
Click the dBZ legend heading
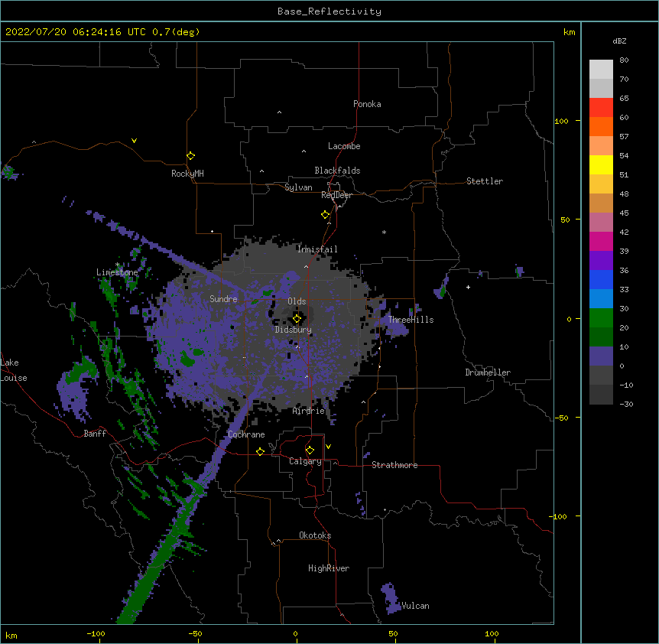click(x=619, y=41)
